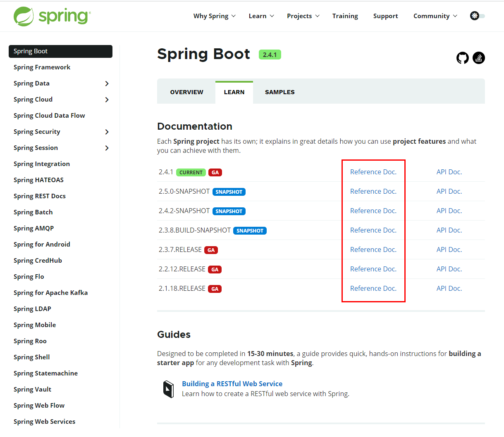Image resolution: width=504 pixels, height=437 pixels.
Task: Open Reference Doc. for 2.4.2-SNAPSHOT
Action: 373,211
